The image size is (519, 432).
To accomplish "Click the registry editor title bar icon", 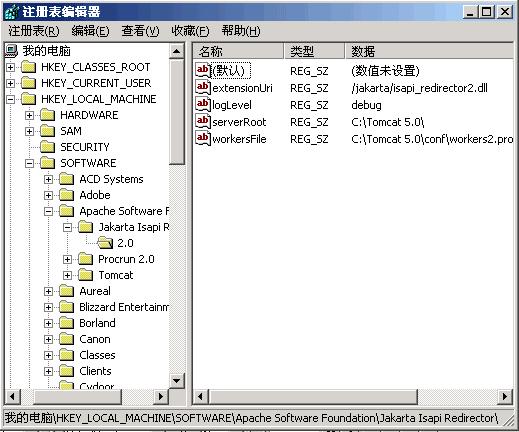I will pyautogui.click(x=12, y=12).
